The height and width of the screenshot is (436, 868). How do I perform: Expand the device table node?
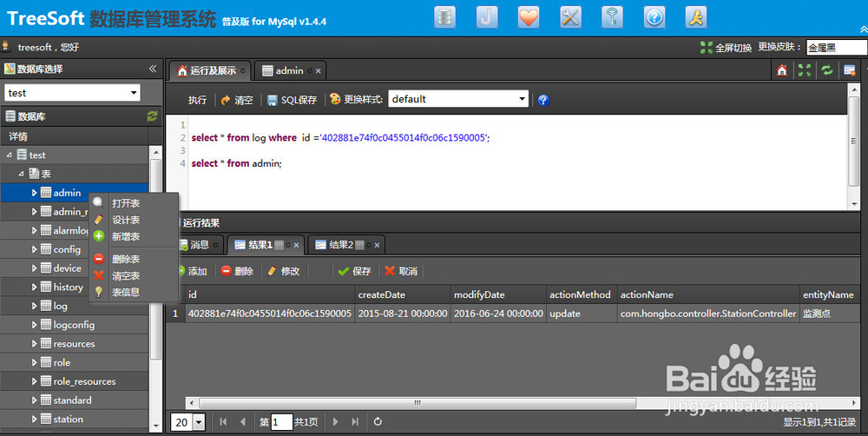34,268
